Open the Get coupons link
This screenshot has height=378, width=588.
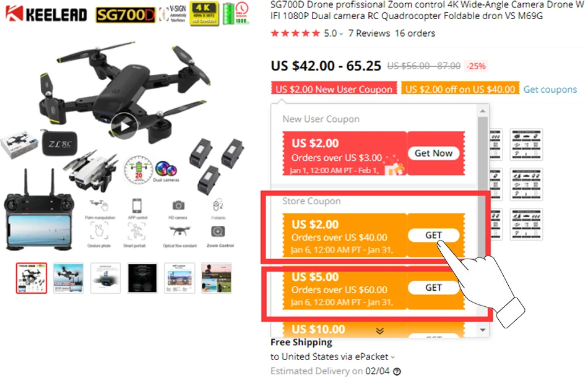(550, 89)
